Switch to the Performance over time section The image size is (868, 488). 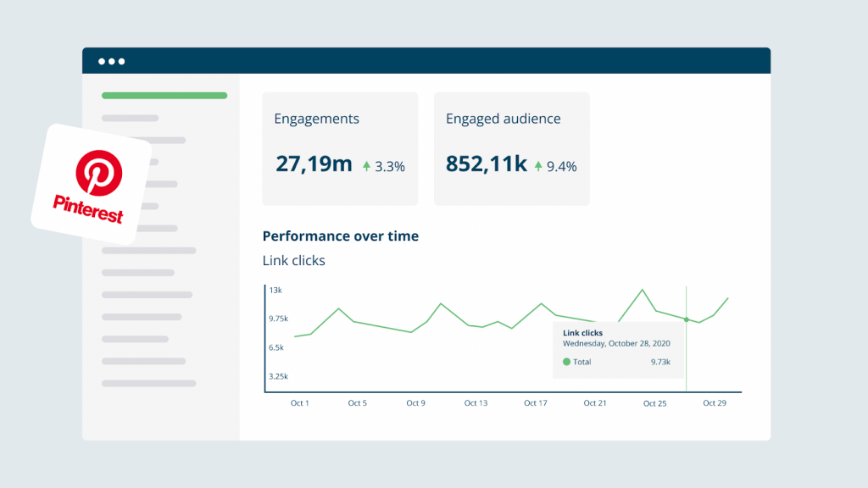click(x=340, y=236)
